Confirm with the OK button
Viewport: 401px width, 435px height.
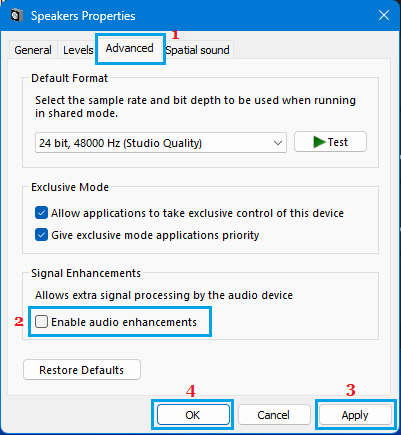point(193,415)
